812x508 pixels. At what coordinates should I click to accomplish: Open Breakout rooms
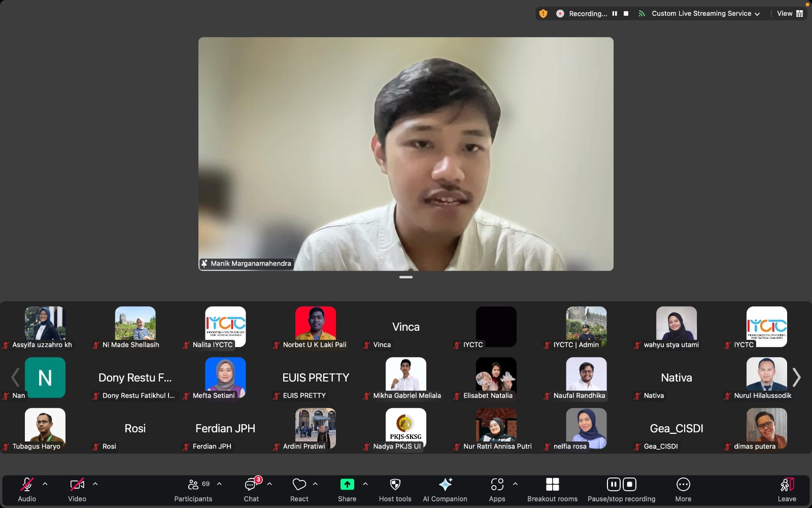coord(552,485)
